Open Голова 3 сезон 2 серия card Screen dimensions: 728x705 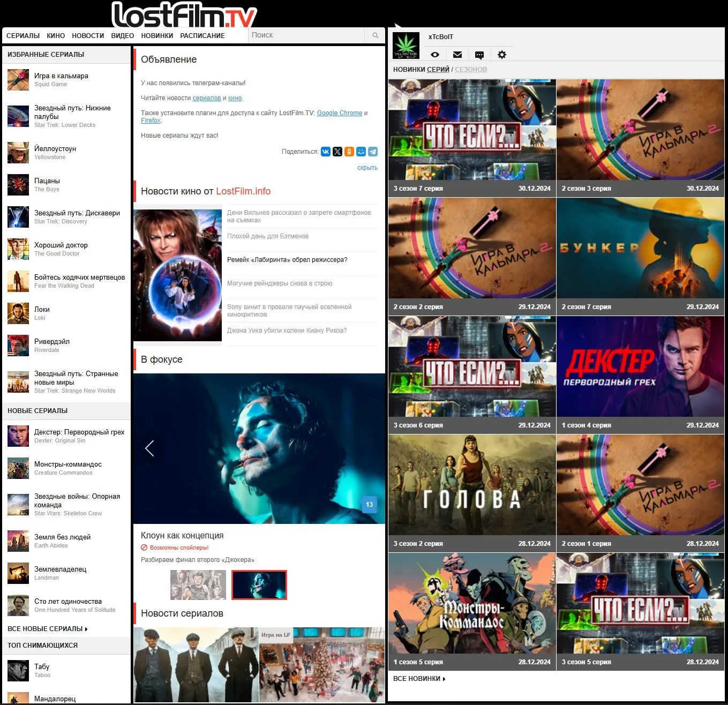click(x=472, y=493)
